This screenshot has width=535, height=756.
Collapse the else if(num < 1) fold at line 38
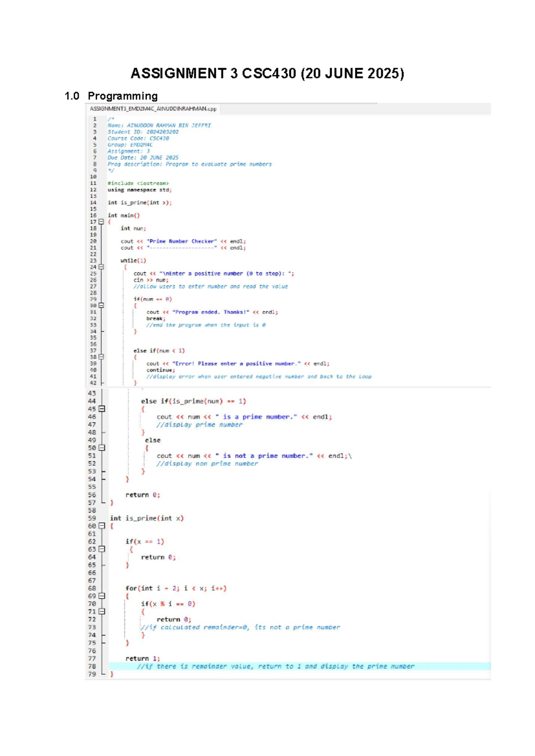[x=101, y=357]
